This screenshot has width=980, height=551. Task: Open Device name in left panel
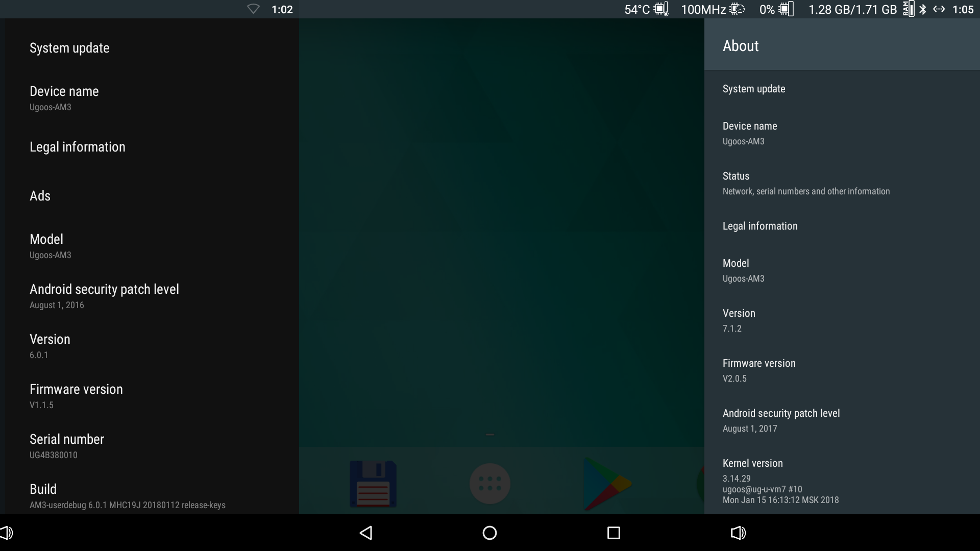click(152, 98)
